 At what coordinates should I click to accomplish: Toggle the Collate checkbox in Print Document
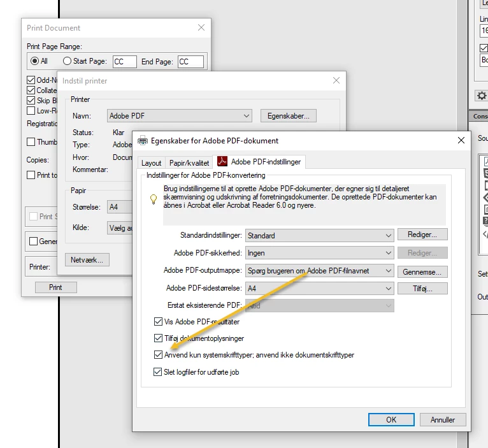coord(31,90)
